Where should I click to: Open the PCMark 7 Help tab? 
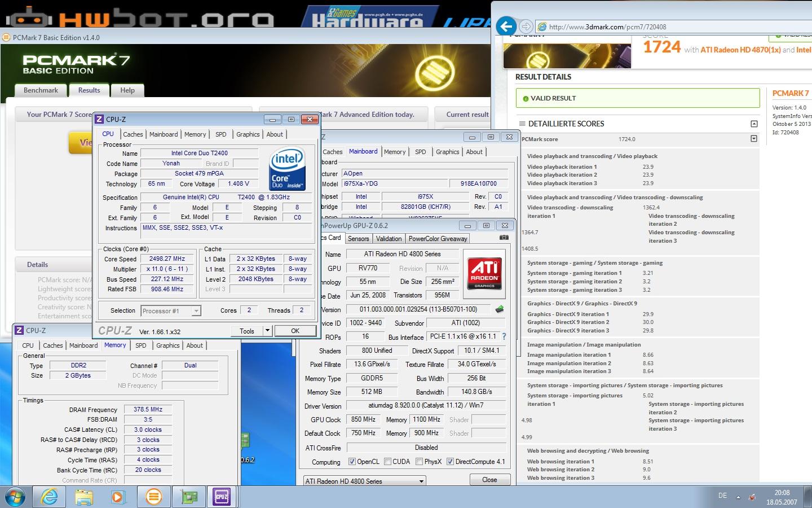[127, 90]
